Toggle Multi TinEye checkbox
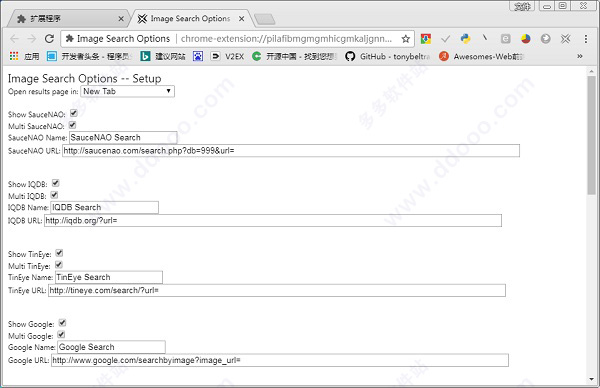Screen dimensions: 600x388 click(x=59, y=265)
